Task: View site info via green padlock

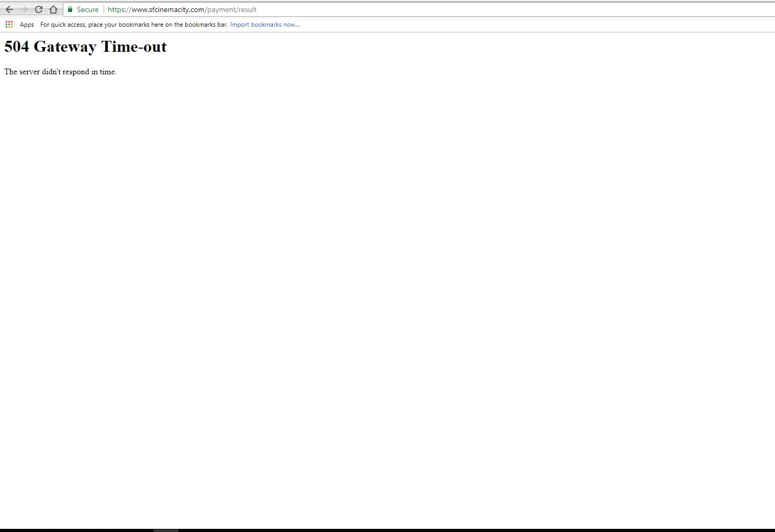Action: [x=70, y=9]
